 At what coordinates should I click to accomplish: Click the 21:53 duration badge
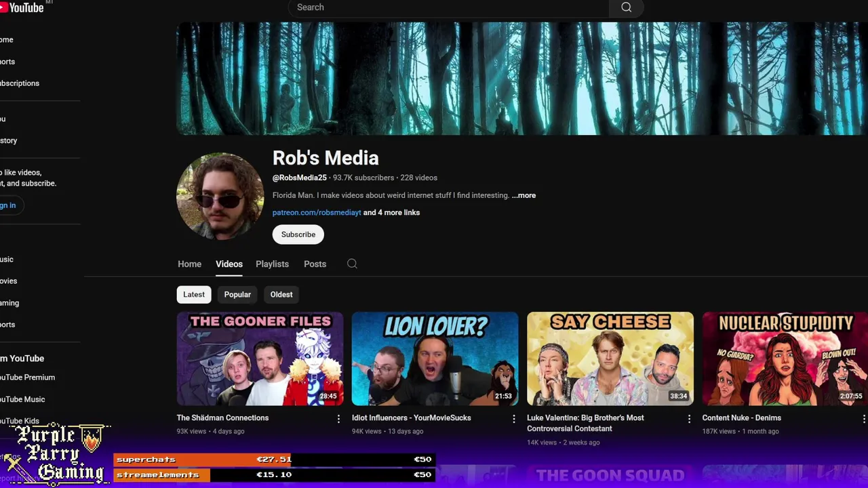(x=503, y=396)
